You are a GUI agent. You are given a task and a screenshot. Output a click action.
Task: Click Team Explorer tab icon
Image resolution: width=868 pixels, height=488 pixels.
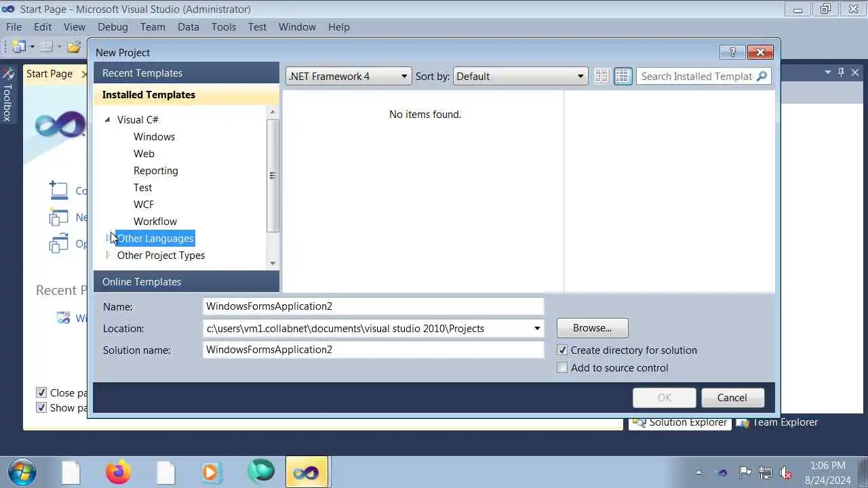pos(743,422)
